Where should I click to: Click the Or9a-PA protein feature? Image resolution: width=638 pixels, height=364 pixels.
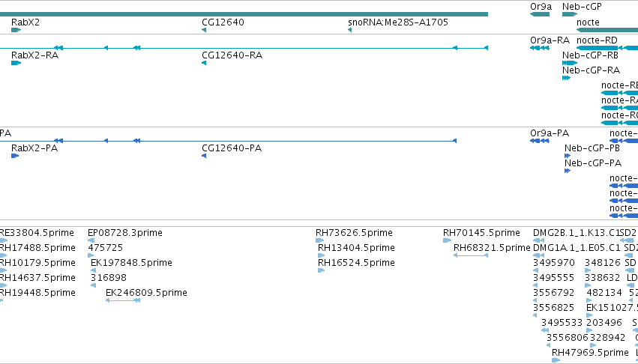pyautogui.click(x=540, y=141)
